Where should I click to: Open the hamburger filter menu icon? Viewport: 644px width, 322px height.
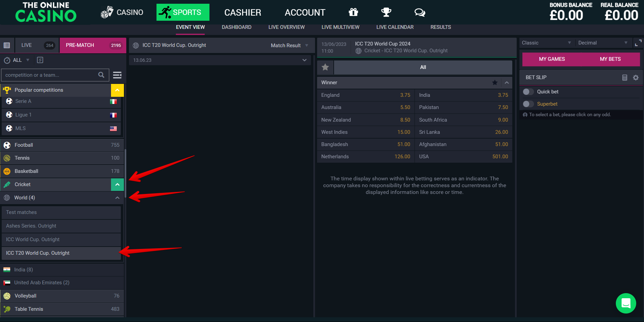click(x=117, y=75)
